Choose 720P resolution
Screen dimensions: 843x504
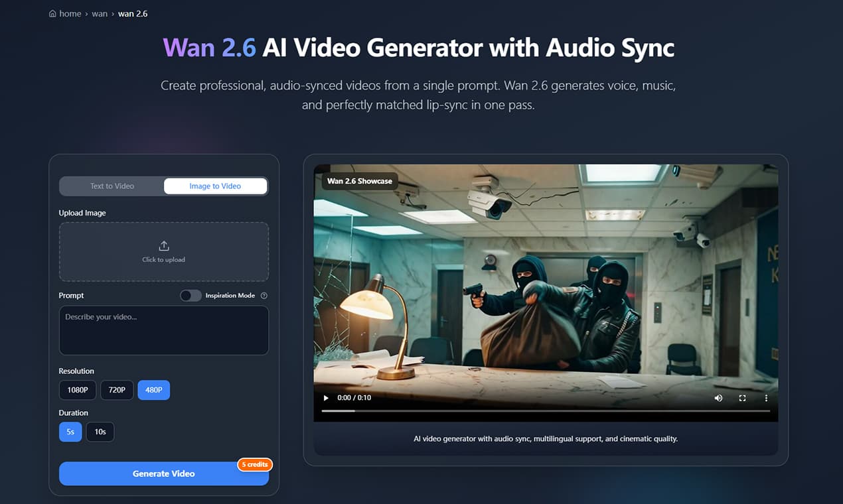pyautogui.click(x=116, y=390)
